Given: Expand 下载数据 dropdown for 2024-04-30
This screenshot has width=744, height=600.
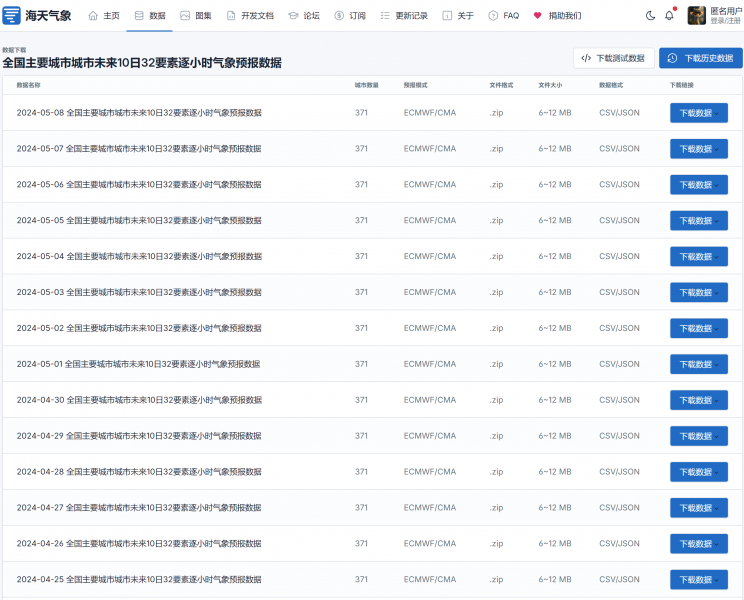Looking at the screenshot, I should [699, 400].
